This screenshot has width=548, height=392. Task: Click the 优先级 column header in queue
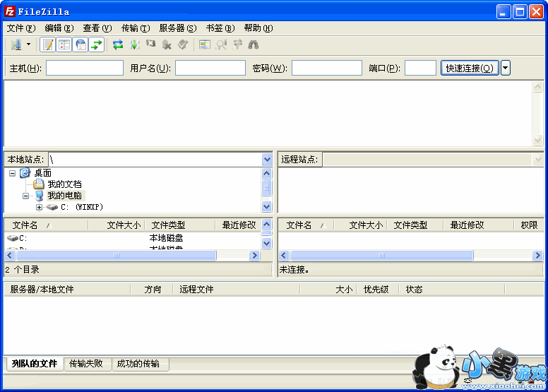coord(378,290)
